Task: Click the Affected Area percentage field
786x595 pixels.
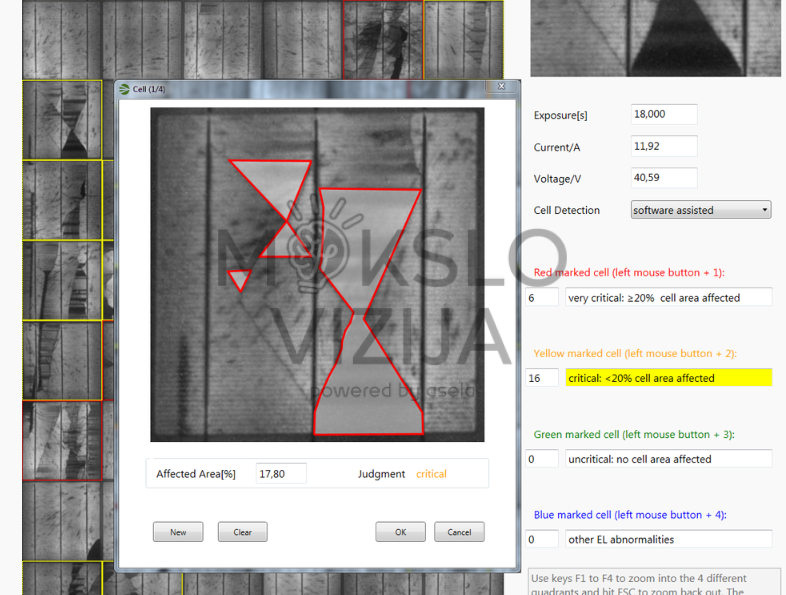Action: [x=281, y=474]
